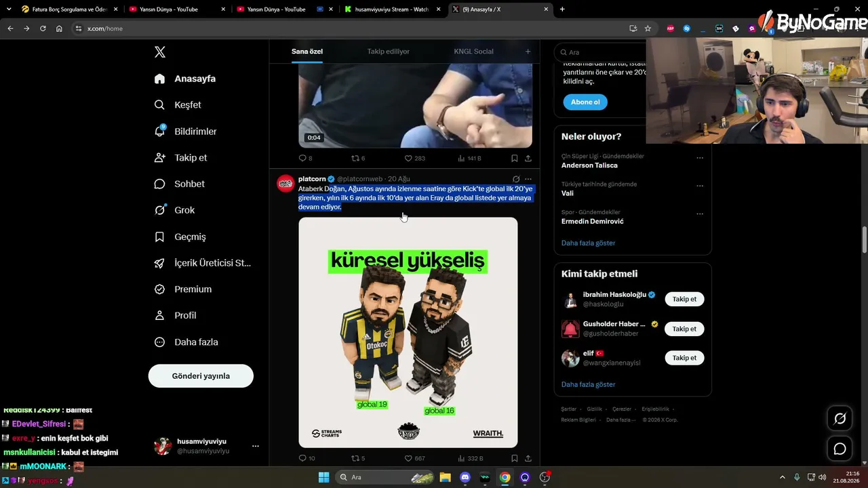Reply to the platcorn post
868x488 pixels.
pos(302,459)
